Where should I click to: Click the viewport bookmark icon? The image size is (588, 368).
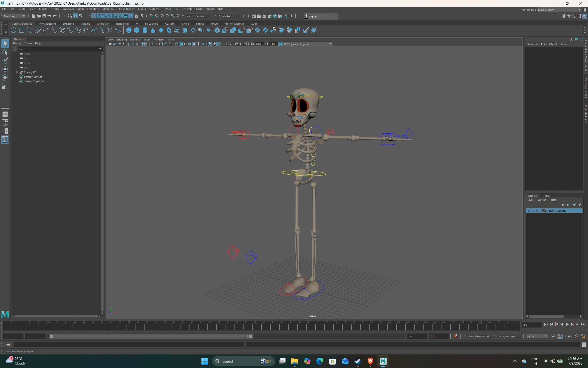tap(124, 44)
